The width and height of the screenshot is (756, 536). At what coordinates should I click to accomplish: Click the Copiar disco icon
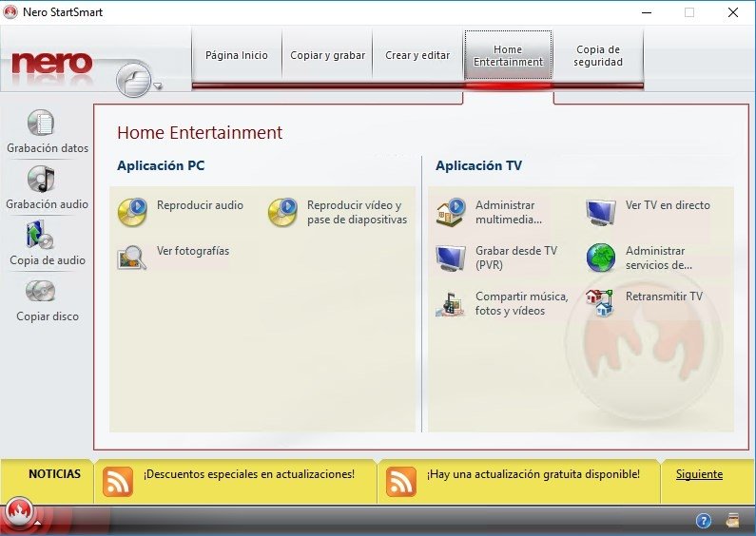click(x=41, y=291)
